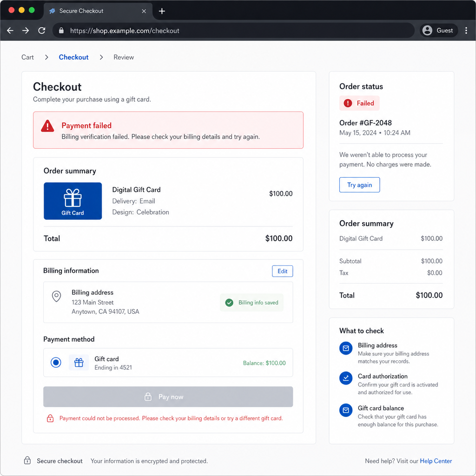Click the 'Delivery: Email' text
Screen dimensions: 476x476
coord(133,201)
